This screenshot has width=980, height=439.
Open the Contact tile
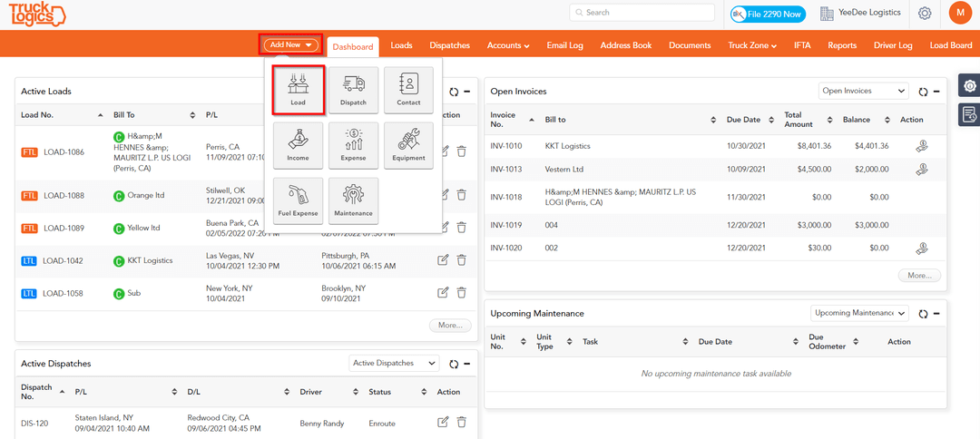tap(408, 90)
